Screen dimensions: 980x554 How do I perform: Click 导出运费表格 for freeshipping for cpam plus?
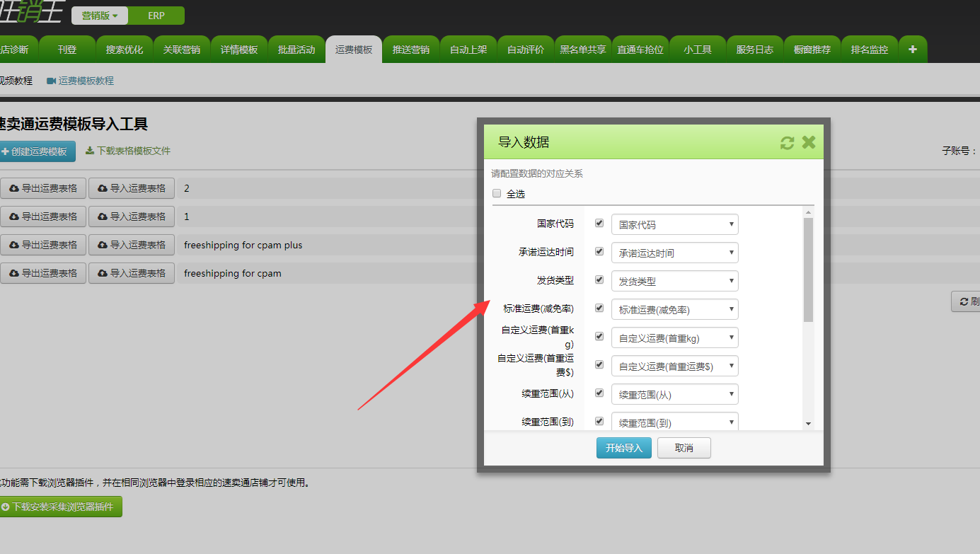click(43, 245)
